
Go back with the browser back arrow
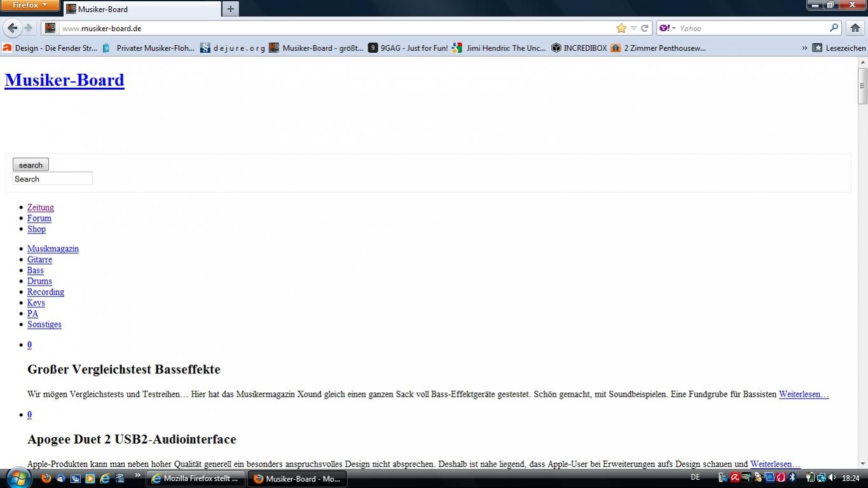(12, 28)
